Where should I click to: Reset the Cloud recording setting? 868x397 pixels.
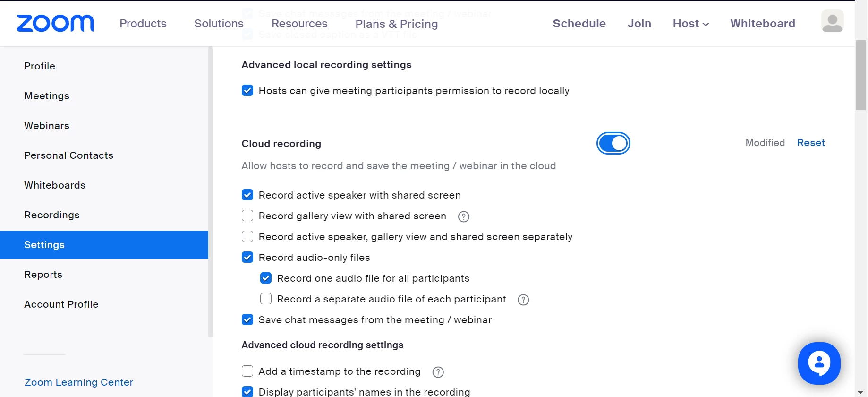coord(811,143)
